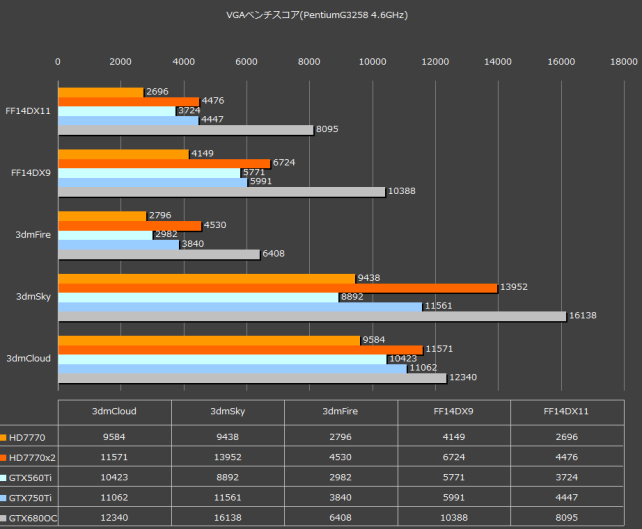Viewport: 642px width, 529px height.
Task: Click table cell 4149 in HD7770 row
Action: click(454, 437)
